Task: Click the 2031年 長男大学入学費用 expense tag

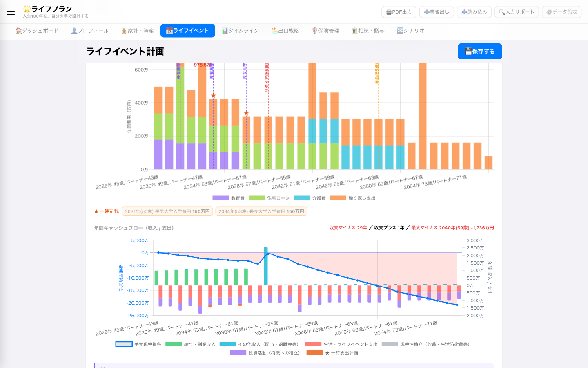Action: 167,211
